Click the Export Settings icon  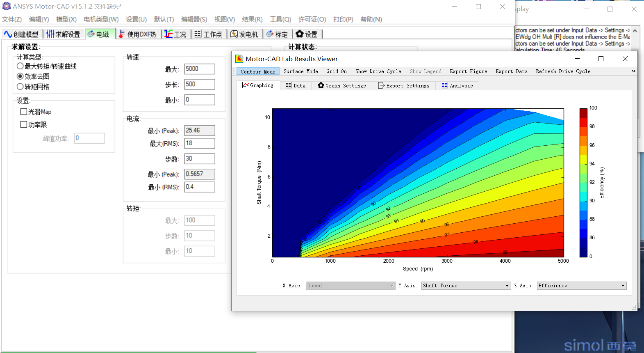381,85
